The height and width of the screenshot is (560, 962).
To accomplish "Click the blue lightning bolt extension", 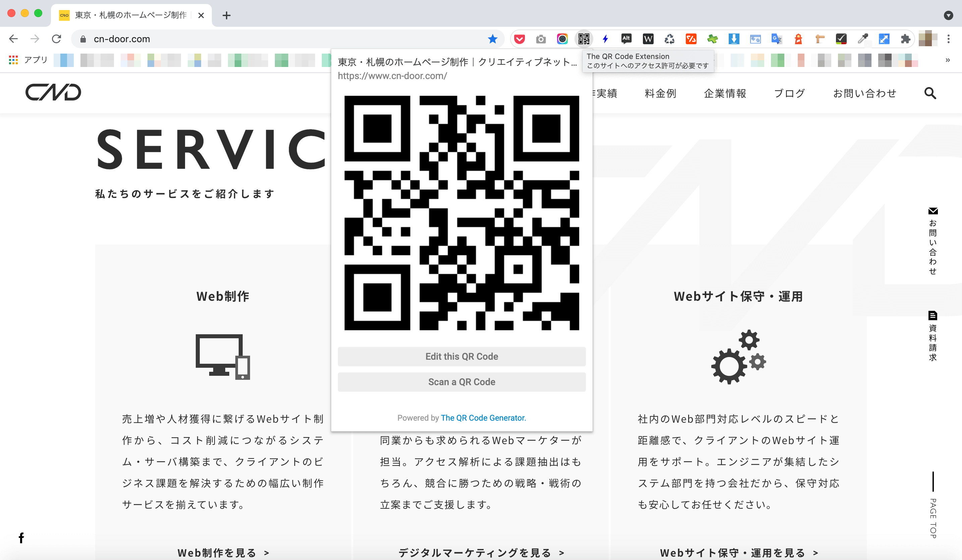I will coord(605,39).
